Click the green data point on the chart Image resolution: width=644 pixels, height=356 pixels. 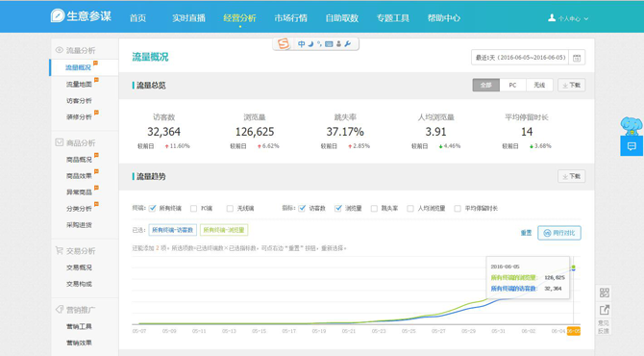[574, 267]
